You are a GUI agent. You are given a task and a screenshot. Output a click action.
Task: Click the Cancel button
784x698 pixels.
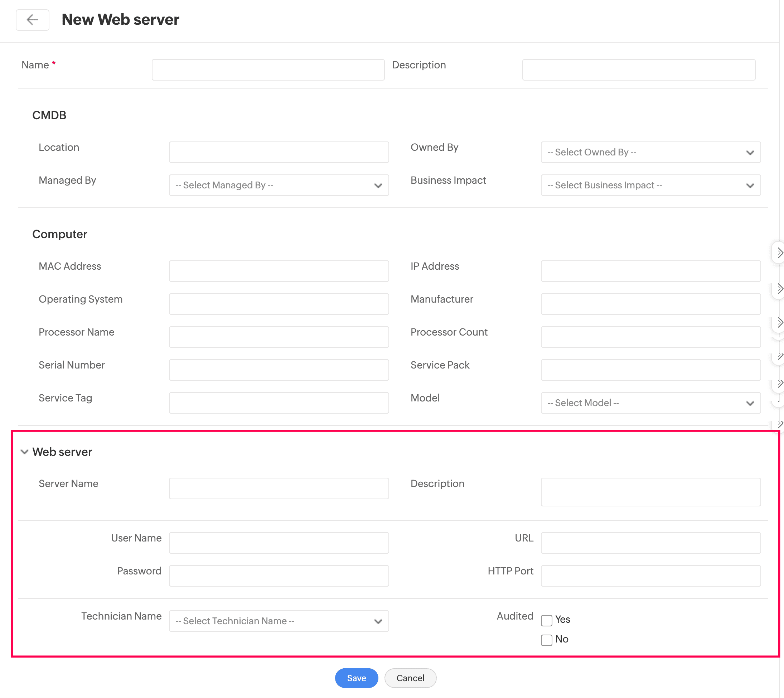pos(410,678)
